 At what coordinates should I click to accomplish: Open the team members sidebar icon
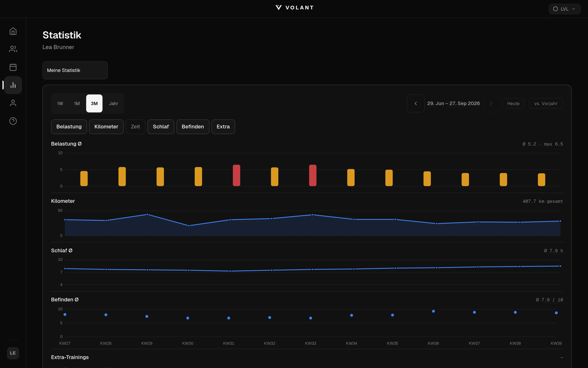tap(13, 49)
